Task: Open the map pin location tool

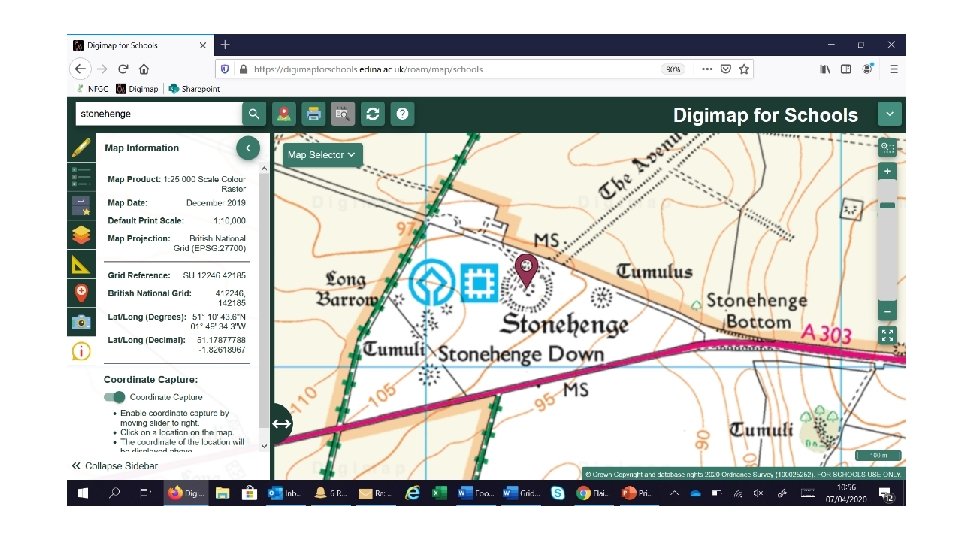Action: (x=283, y=114)
